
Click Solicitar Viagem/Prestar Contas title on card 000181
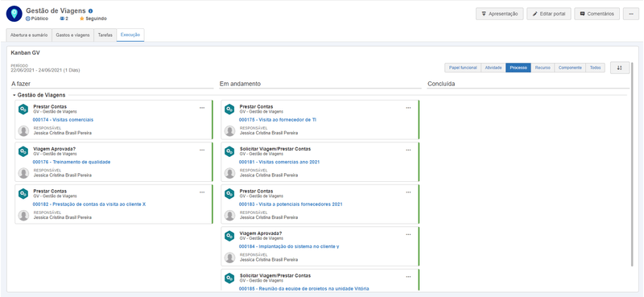pos(275,149)
